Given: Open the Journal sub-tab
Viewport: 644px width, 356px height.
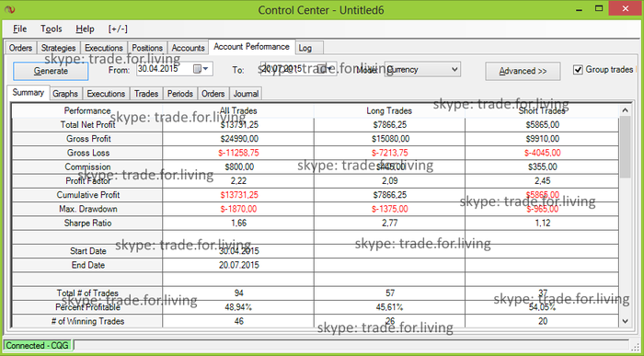Looking at the screenshot, I should point(246,94).
